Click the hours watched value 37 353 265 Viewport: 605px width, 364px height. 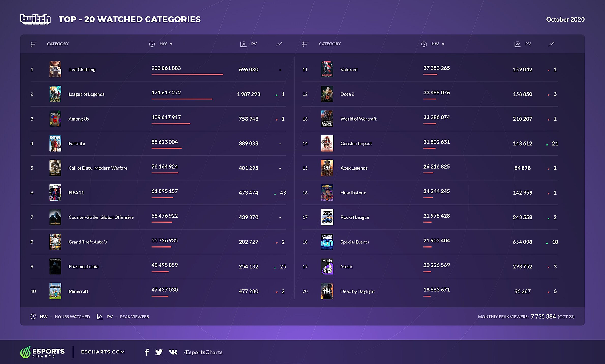[x=437, y=68]
